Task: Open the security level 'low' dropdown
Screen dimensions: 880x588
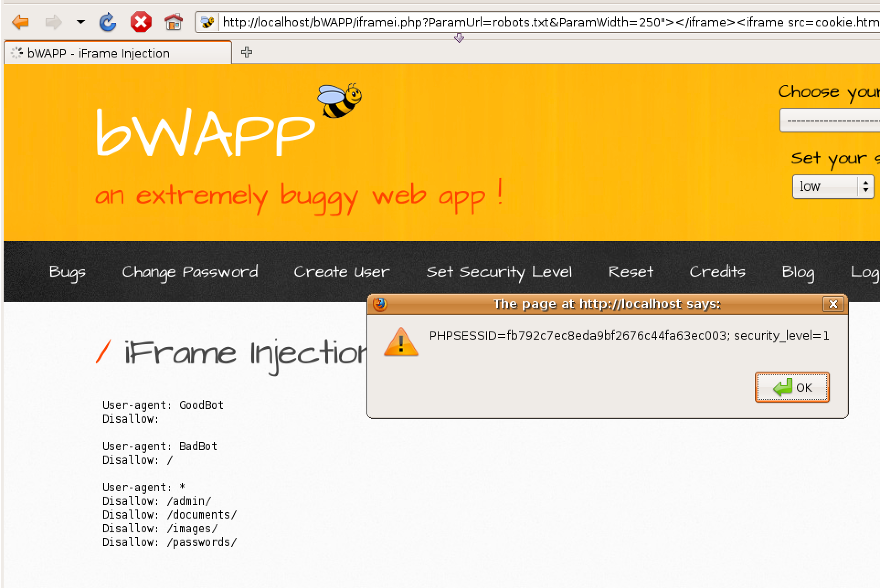Action: point(832,186)
